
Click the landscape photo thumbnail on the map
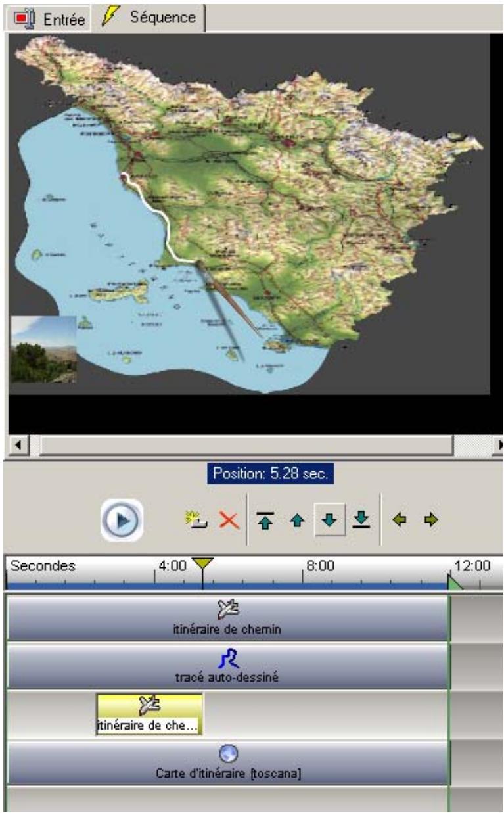(43, 349)
